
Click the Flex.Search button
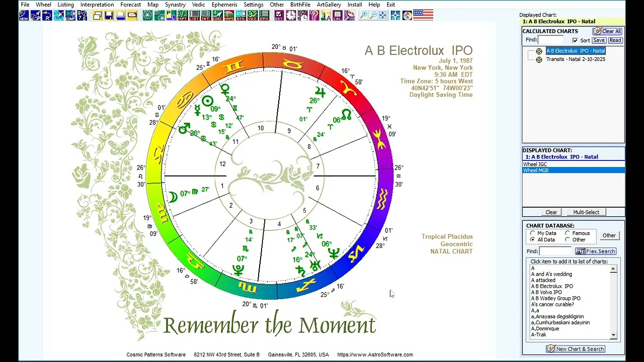(x=596, y=251)
